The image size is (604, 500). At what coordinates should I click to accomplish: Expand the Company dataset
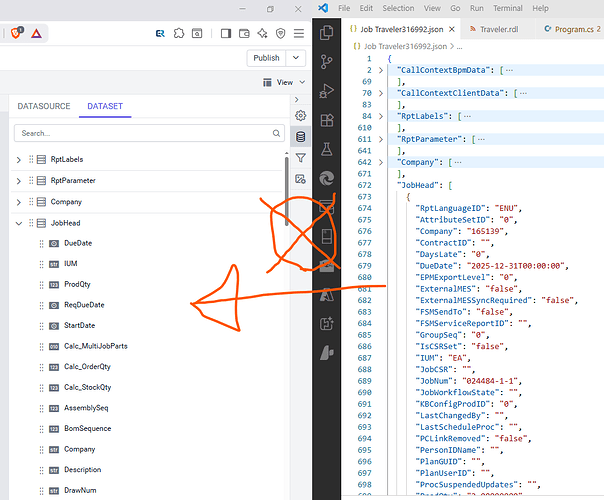click(x=18, y=202)
